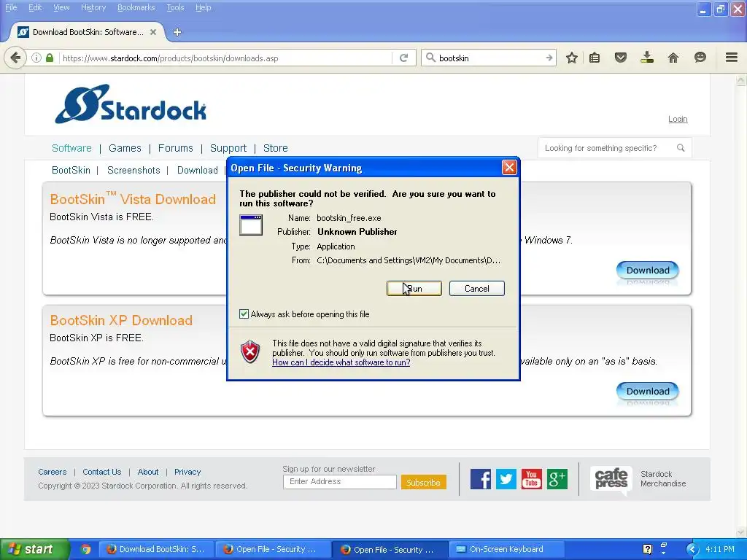This screenshot has width=747, height=560.
Task: Bookmark this page with the star icon
Action: coord(572,58)
